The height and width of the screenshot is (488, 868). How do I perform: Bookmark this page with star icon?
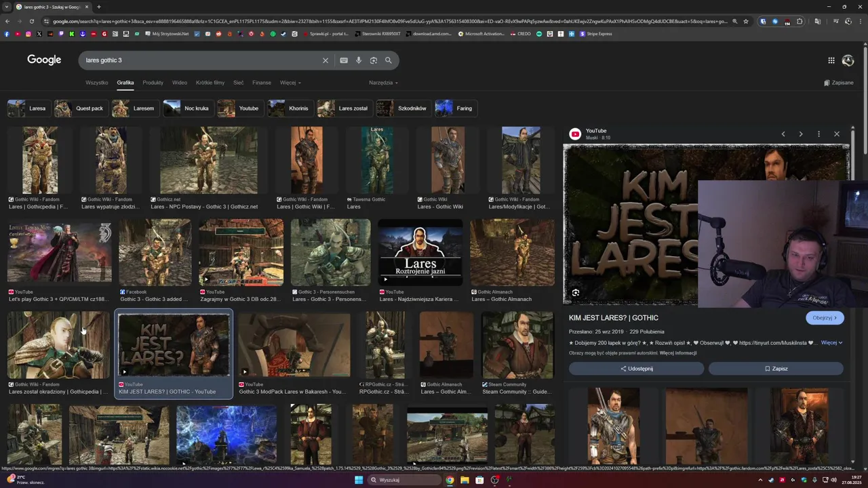746,21
